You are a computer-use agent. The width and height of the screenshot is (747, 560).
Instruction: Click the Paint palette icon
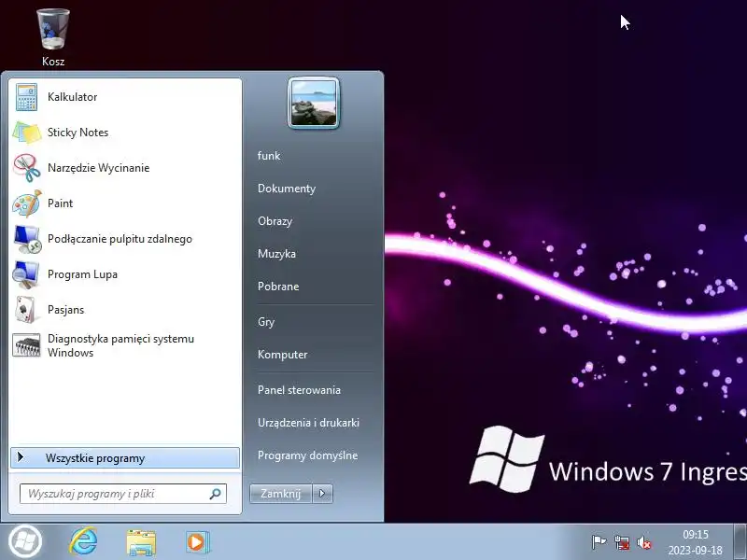tap(27, 203)
